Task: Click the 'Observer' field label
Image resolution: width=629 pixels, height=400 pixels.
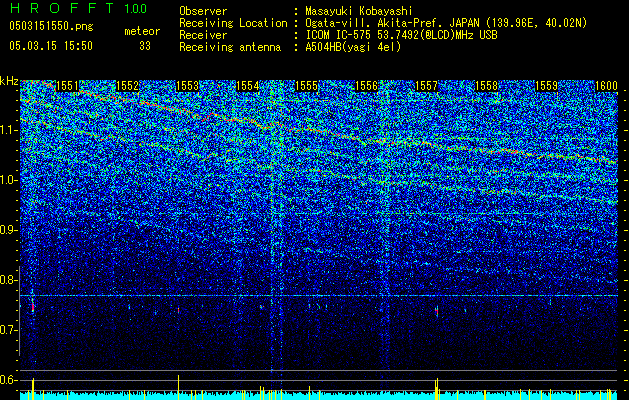Action: coord(203,11)
